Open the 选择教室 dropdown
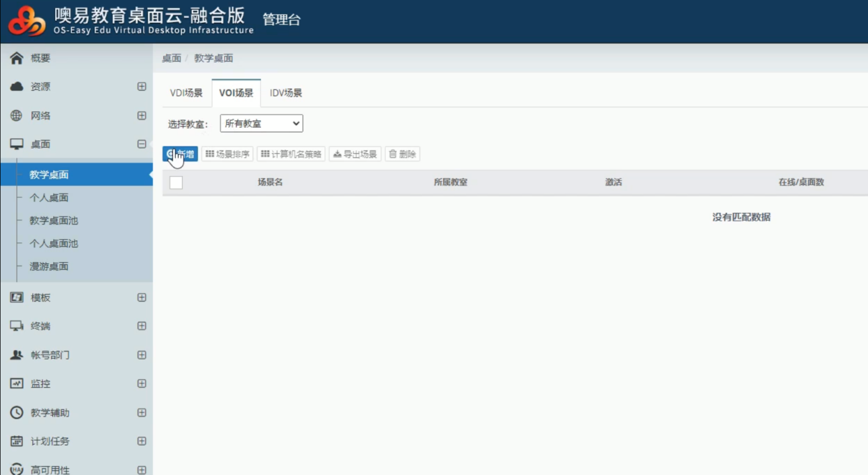Screen dimensions: 868x475 (261, 124)
